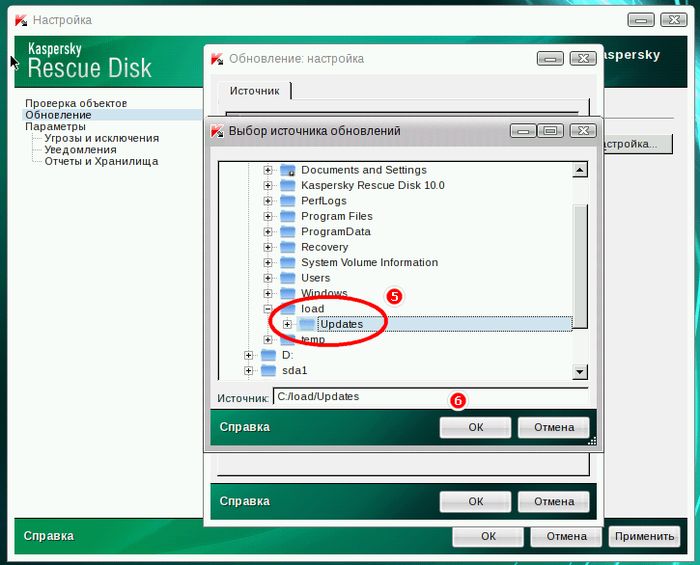Select the D: drive name
The width and height of the screenshot is (700, 565).
288,355
